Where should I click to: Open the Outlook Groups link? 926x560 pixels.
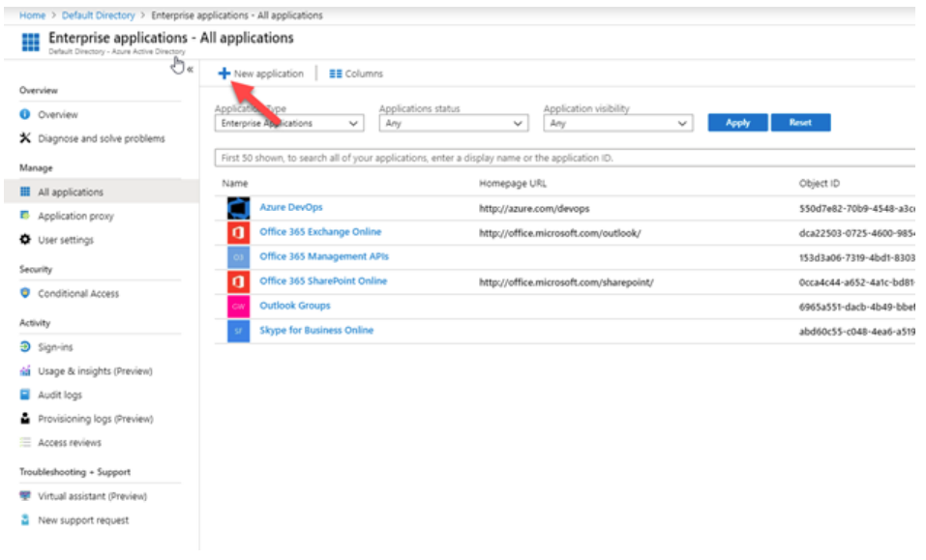click(295, 306)
